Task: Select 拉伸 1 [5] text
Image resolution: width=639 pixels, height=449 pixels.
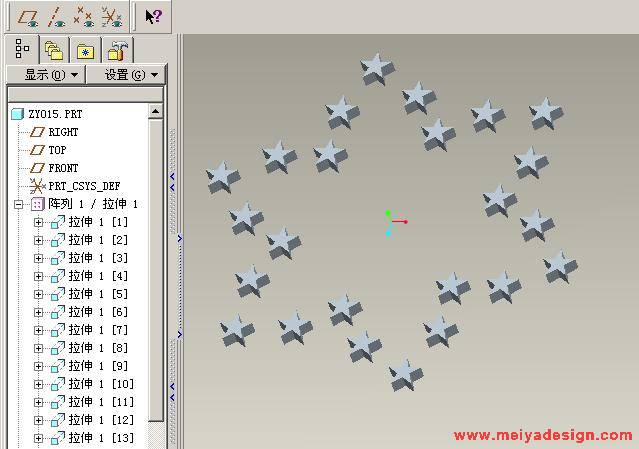Action: tap(98, 294)
